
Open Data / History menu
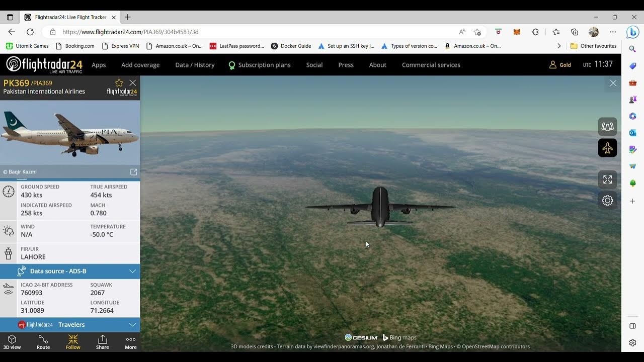point(195,65)
